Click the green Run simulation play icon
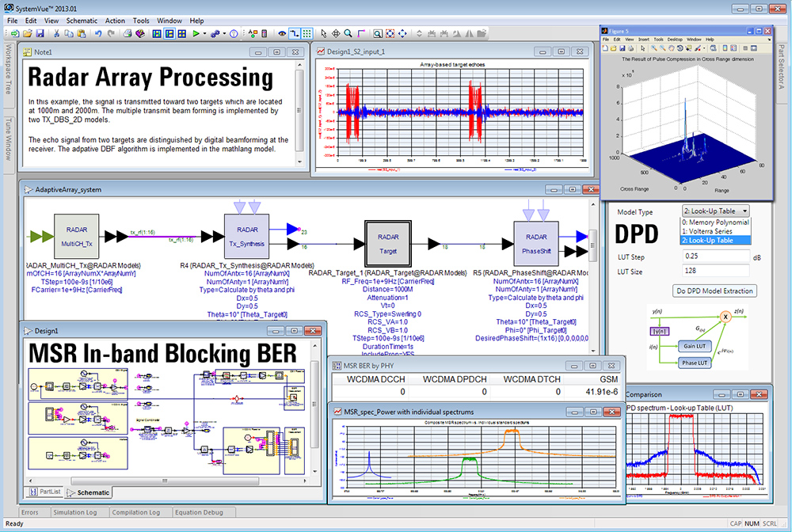792x532 pixels. click(196, 33)
